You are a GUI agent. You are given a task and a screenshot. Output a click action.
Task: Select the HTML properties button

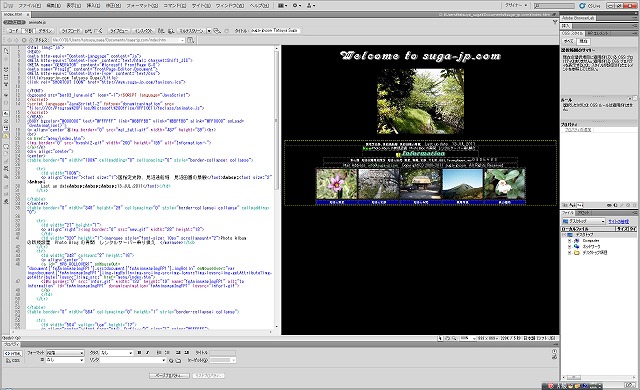pyautogui.click(x=12, y=353)
